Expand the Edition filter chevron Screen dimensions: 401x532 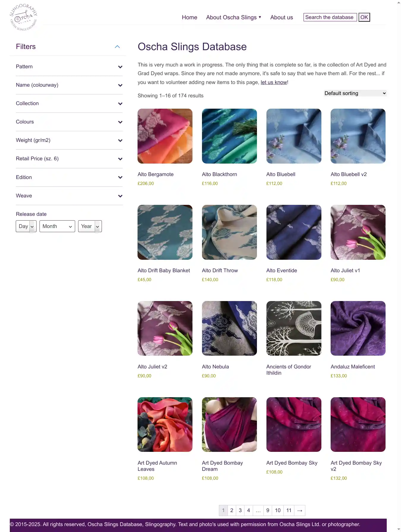(x=120, y=178)
